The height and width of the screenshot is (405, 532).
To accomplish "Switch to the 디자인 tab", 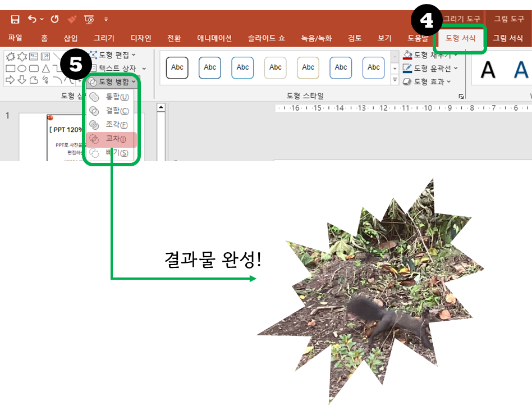I will 141,38.
